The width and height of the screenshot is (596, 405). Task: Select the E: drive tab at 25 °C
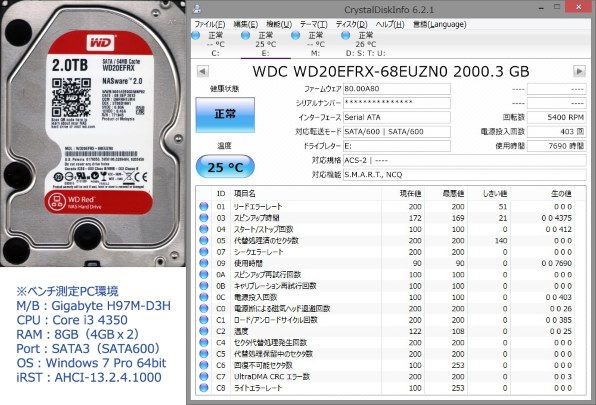coord(265,44)
